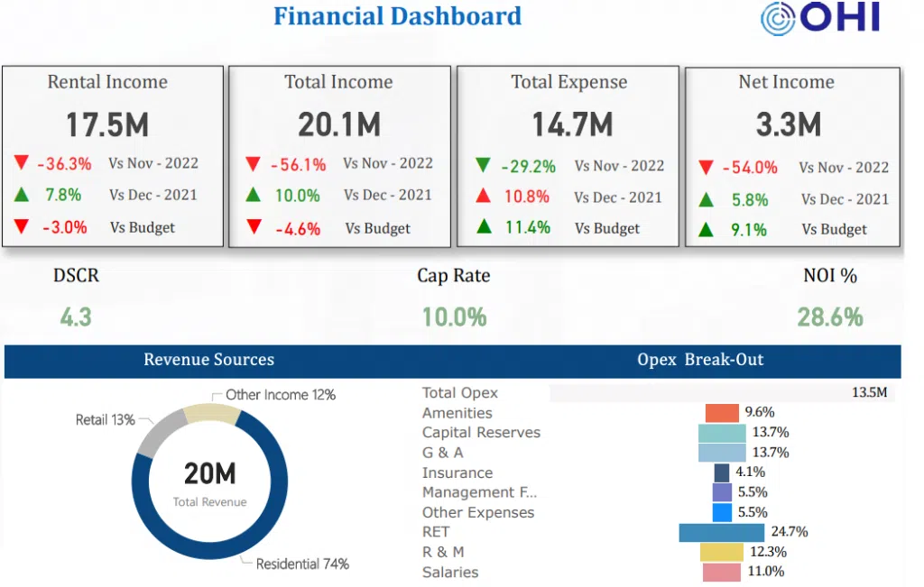Select the Revenue Sources section header

208,360
